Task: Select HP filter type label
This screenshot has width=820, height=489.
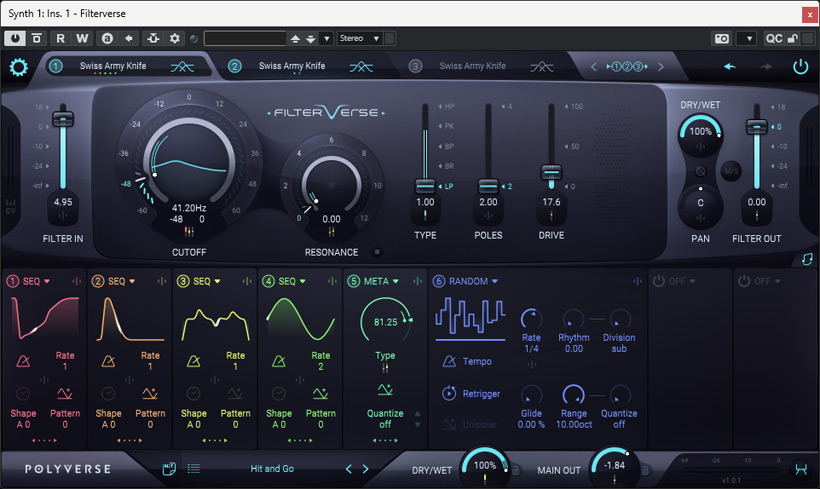Action: tap(449, 107)
